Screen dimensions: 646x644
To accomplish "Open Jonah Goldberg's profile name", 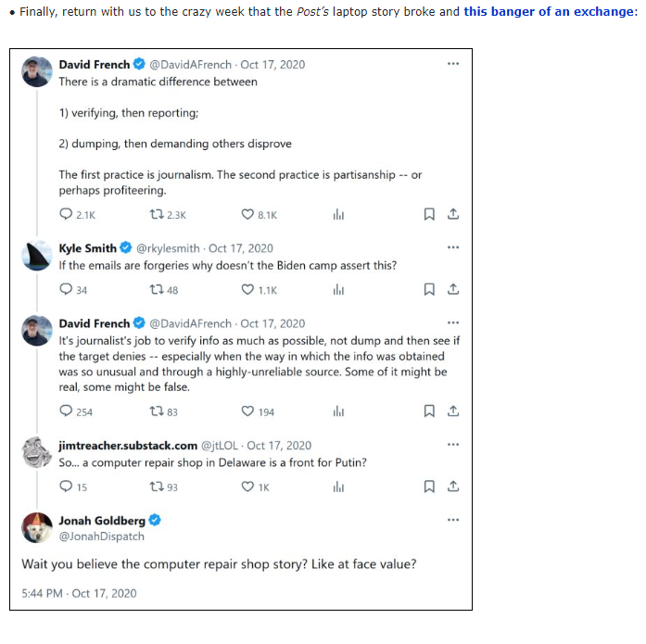I will tap(102, 521).
